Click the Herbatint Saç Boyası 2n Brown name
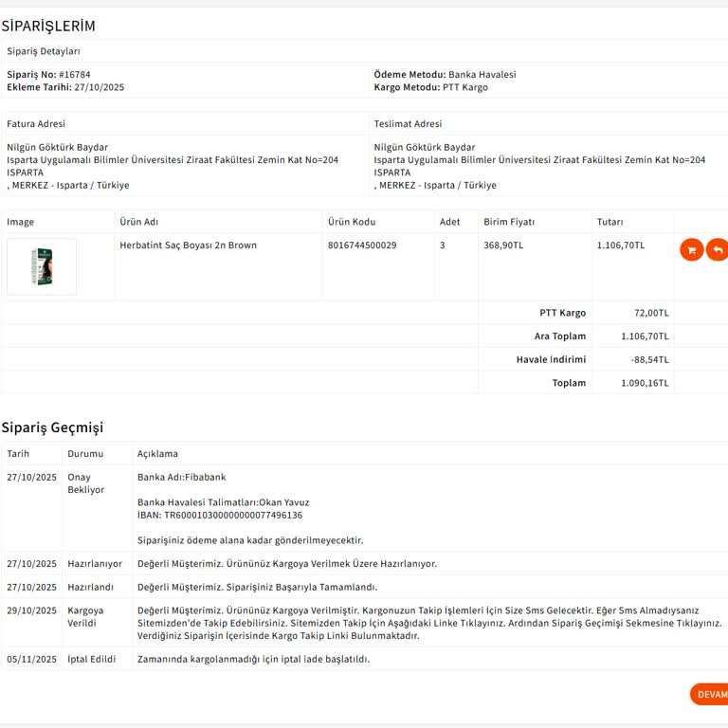Screen dimensions: 728x728 click(188, 246)
